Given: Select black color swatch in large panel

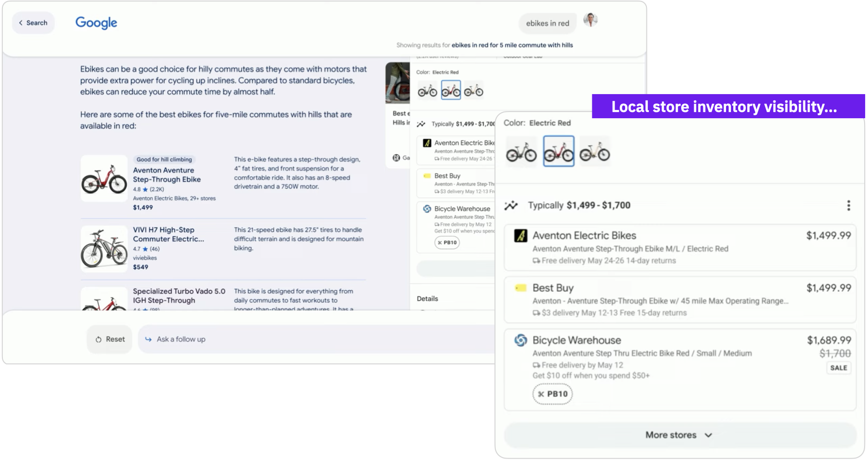Looking at the screenshot, I should pos(521,152).
